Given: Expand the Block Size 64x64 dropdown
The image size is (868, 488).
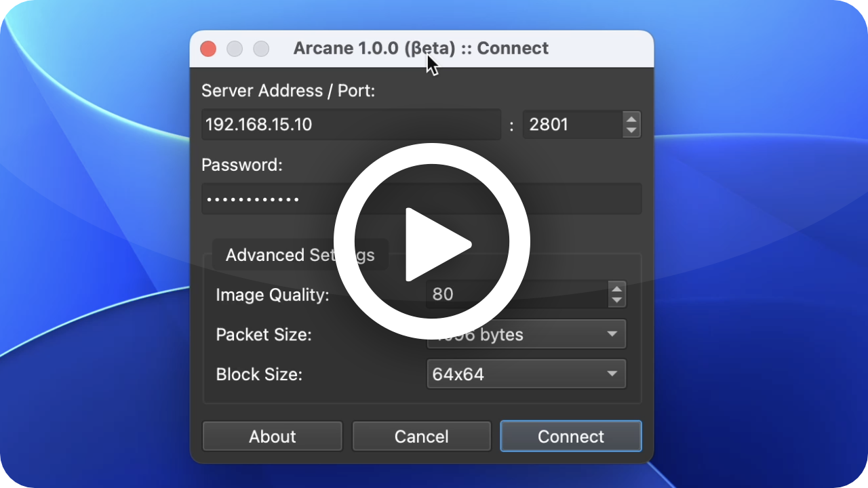Looking at the screenshot, I should tap(526, 374).
